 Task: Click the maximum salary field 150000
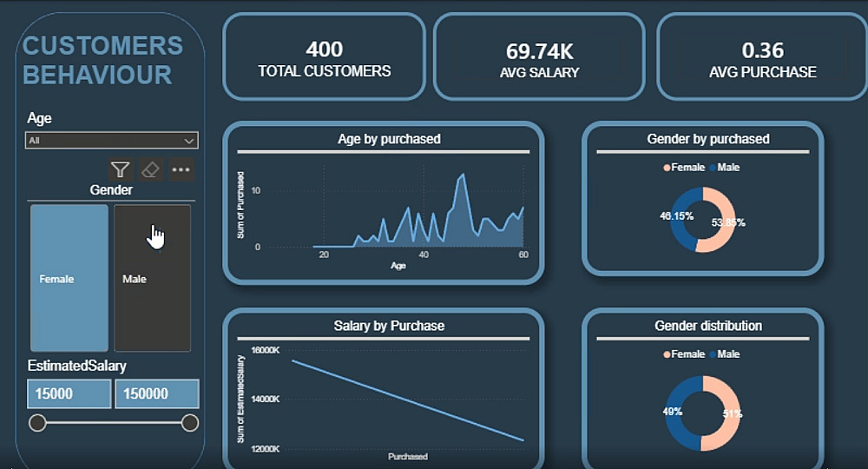click(x=156, y=393)
